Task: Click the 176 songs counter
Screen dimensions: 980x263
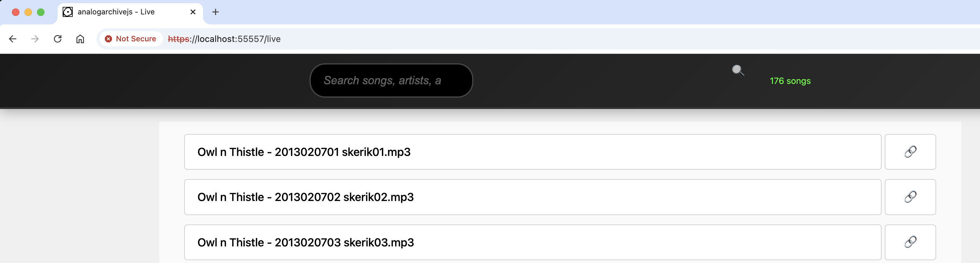Action: pyautogui.click(x=790, y=81)
